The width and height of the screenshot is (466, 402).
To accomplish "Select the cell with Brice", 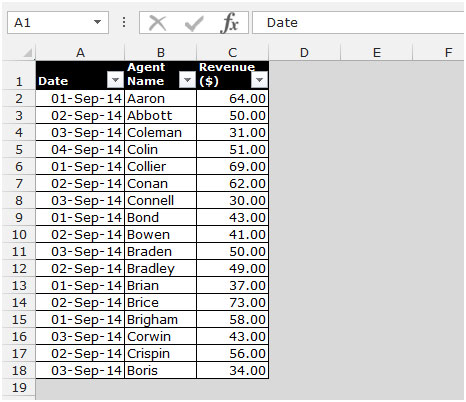I will pos(161,302).
